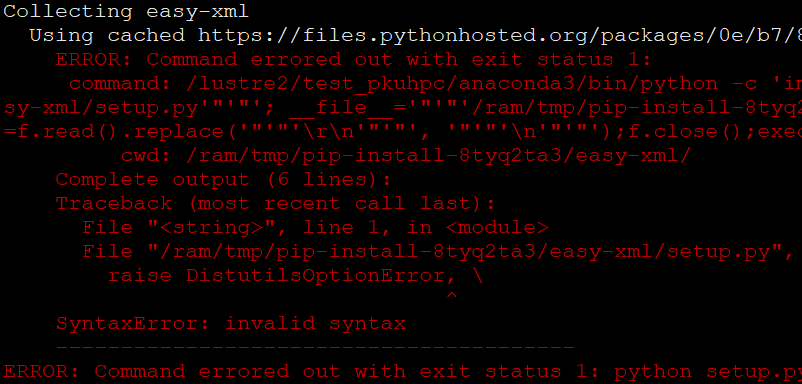Image resolution: width=802 pixels, height=384 pixels.
Task: Click the dashed separator line
Action: tap(315, 348)
